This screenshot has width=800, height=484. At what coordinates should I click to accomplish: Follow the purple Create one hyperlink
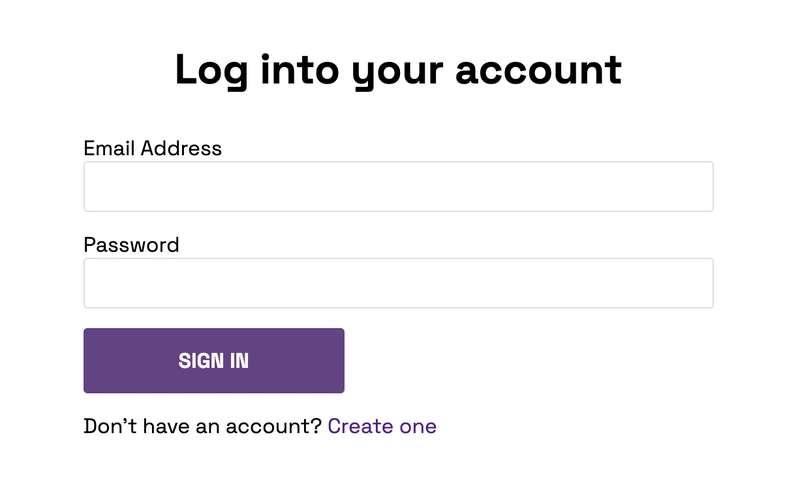click(382, 426)
